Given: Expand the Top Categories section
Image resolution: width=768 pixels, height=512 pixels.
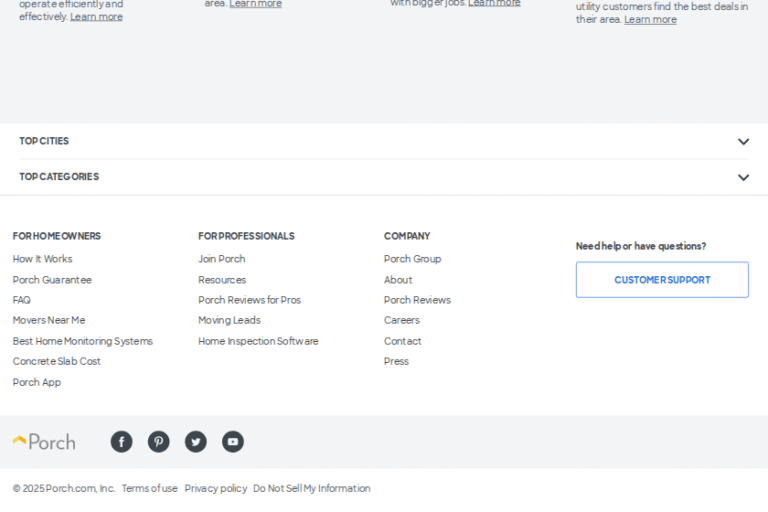Looking at the screenshot, I should [742, 177].
